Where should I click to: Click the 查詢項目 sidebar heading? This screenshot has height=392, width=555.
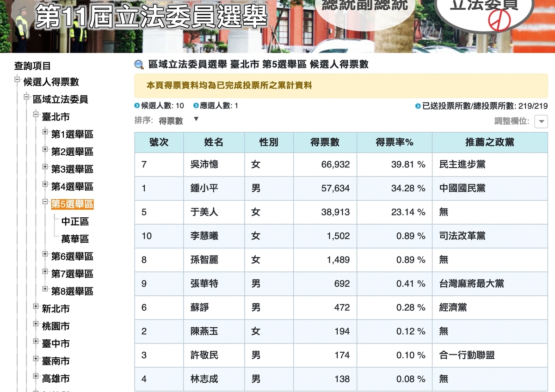click(x=32, y=66)
